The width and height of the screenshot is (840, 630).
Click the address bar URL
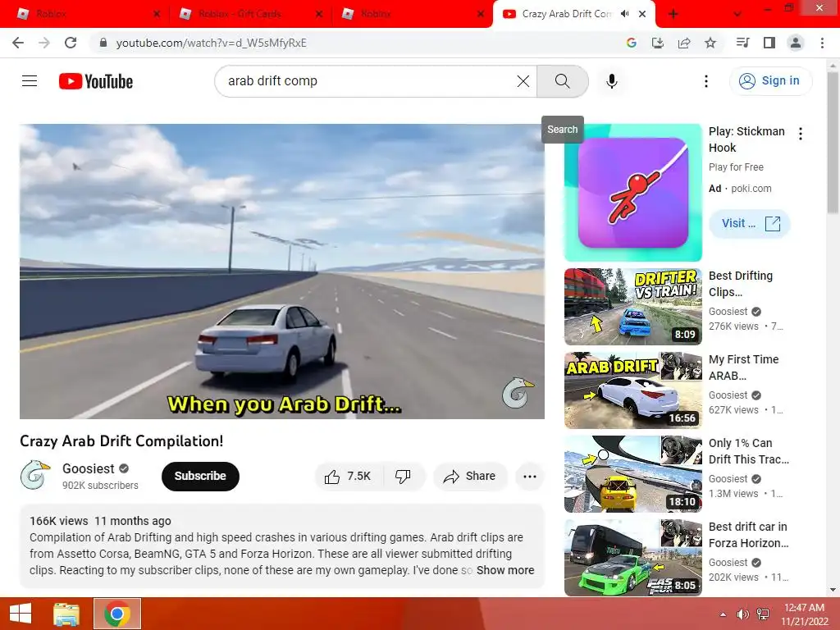(211, 43)
